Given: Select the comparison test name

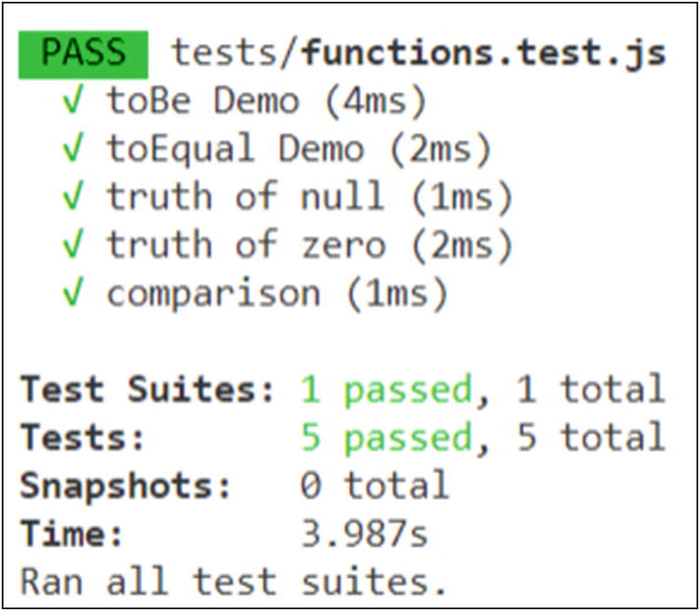Looking at the screenshot, I should click(213, 293).
